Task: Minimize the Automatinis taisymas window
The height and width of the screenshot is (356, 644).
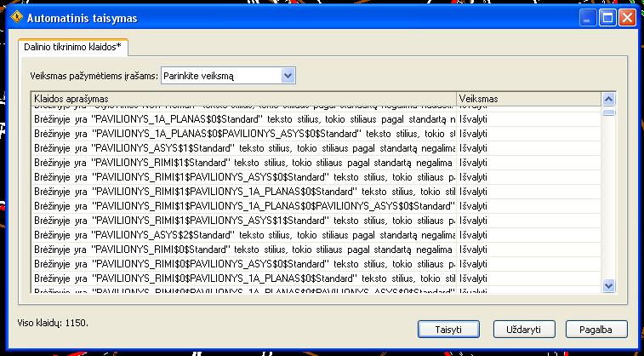Action: coord(588,18)
